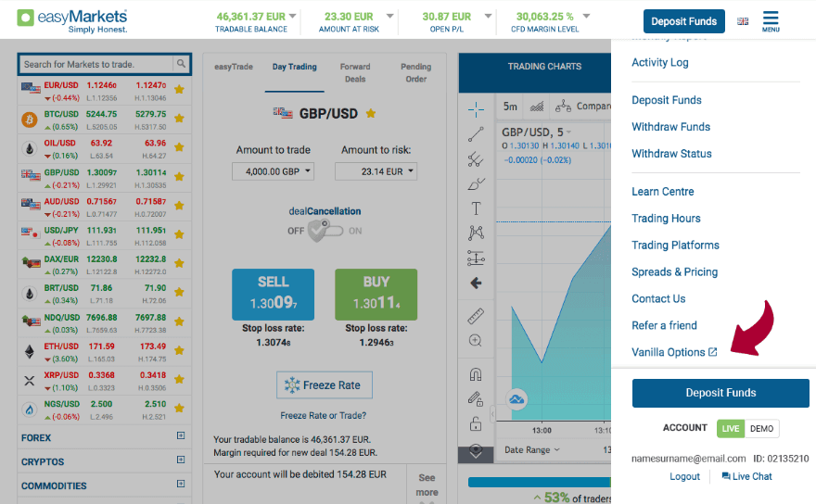The height and width of the screenshot is (504, 816).
Task: Switch to the Pending Order tab
Action: 415,73
